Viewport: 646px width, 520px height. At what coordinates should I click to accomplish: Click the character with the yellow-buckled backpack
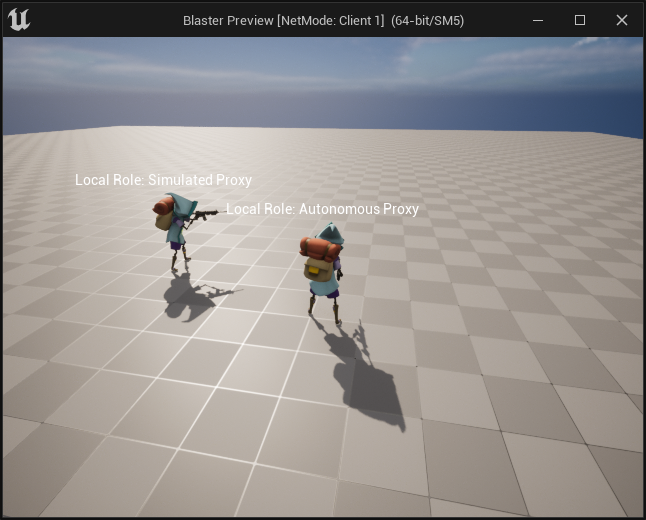pyautogui.click(x=322, y=273)
